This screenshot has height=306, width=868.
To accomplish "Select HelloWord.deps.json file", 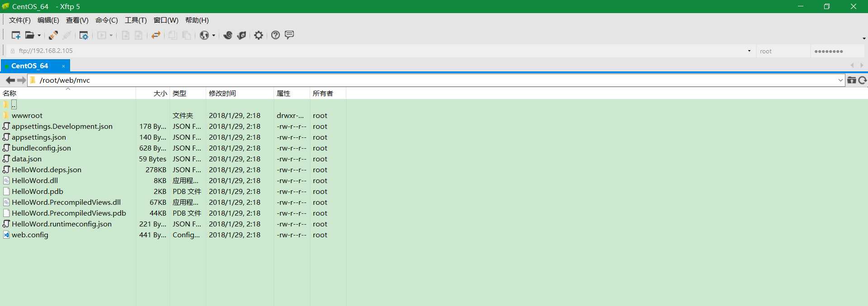I will tap(47, 170).
